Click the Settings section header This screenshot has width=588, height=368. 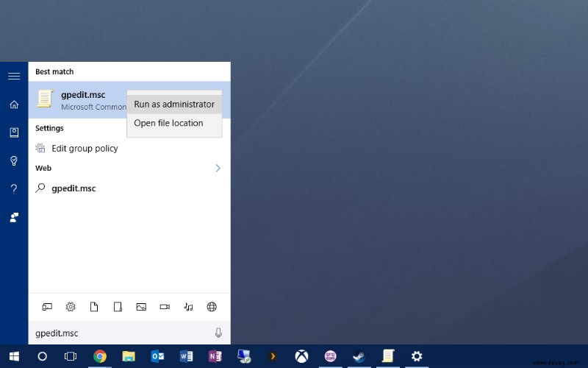(49, 128)
